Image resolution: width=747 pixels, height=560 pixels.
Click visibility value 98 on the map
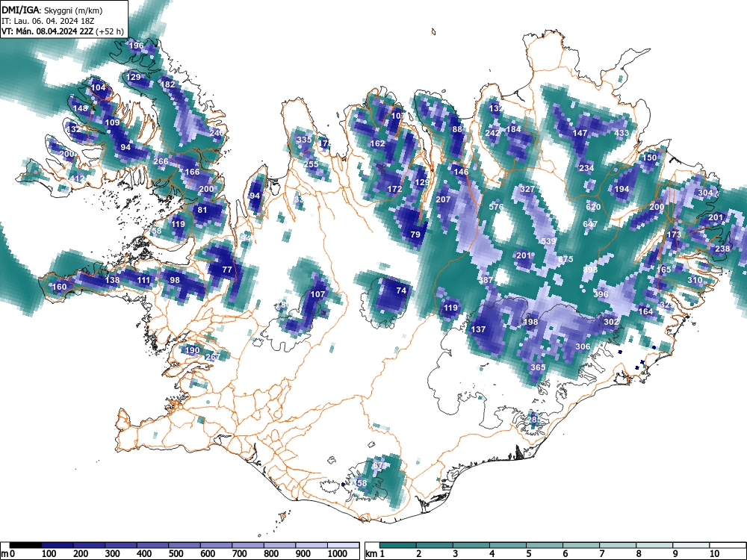coord(175,279)
